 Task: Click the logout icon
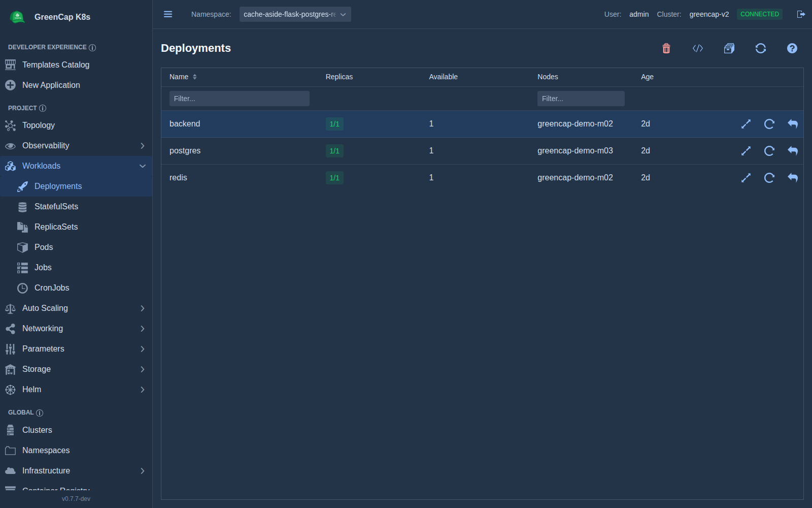point(801,14)
